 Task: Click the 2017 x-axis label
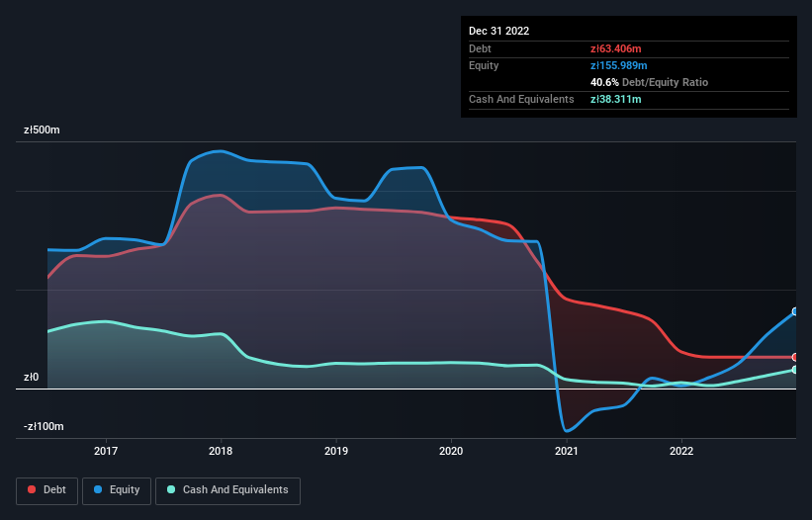106,451
